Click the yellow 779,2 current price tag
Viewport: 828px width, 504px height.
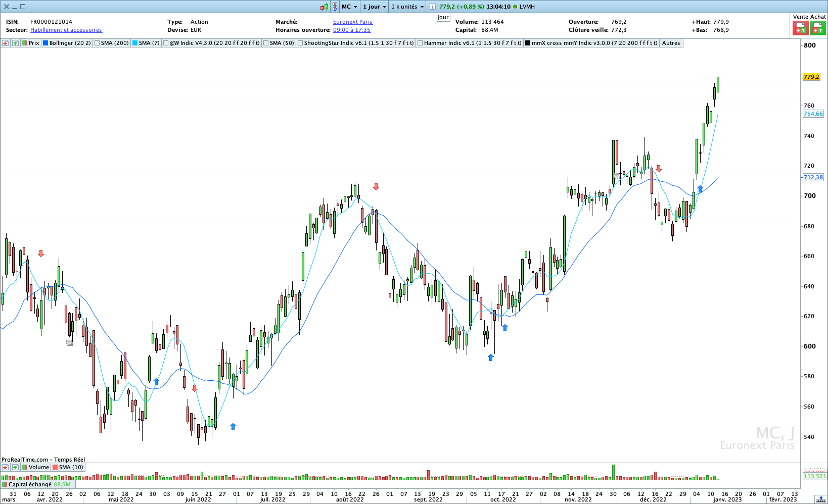coord(811,77)
